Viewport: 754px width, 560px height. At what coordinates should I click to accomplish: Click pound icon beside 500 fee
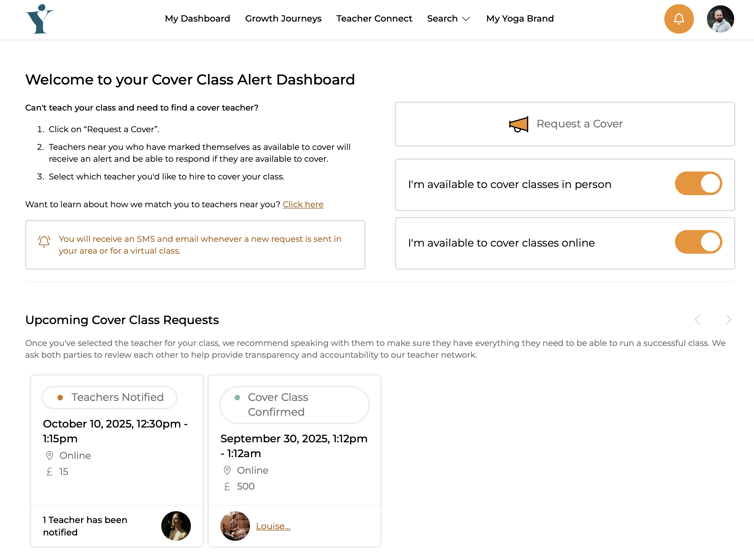click(x=227, y=486)
